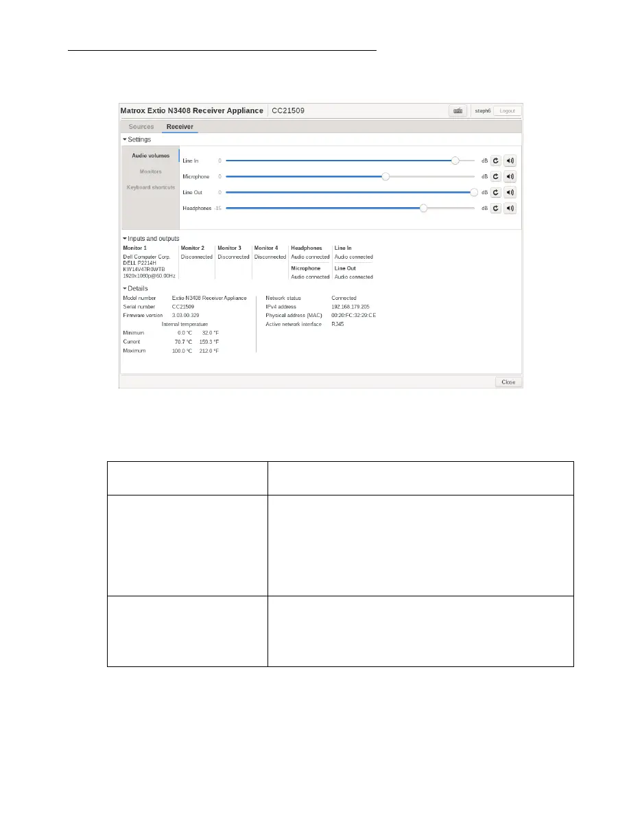Click the Line In volume slider handle
Viewport: 642px width, 840px height.
tap(455, 161)
